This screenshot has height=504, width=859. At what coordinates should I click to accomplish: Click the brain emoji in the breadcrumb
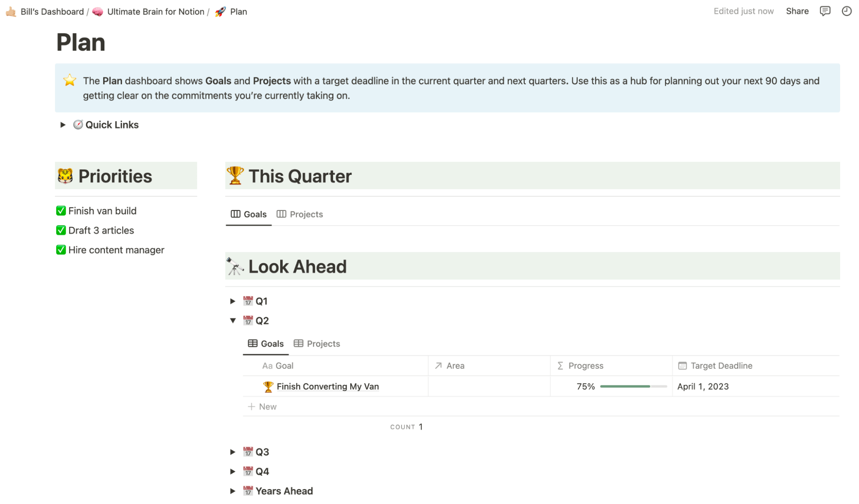[98, 12]
